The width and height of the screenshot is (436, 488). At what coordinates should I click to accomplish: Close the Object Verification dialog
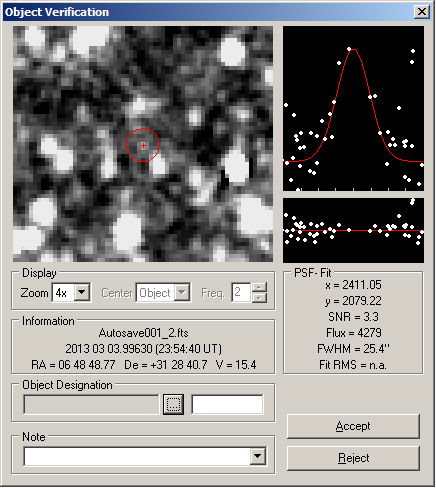422,12
